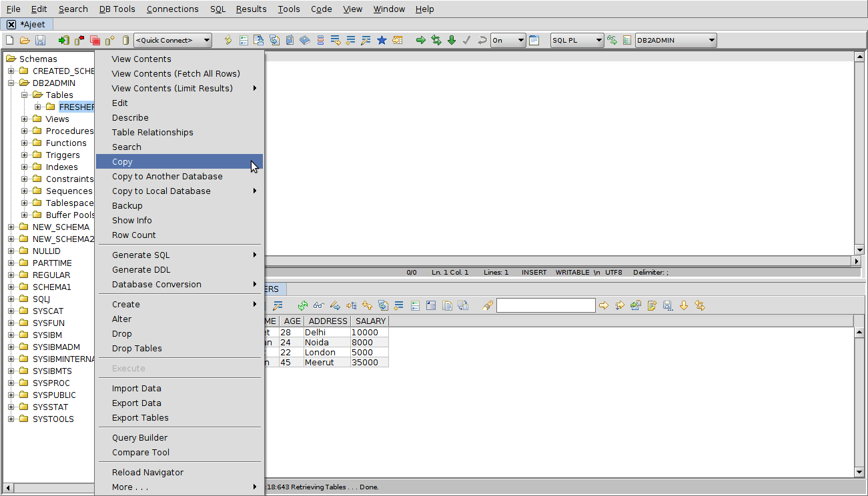Expand the NEW_SCHEMA tree node
This screenshot has width=868, height=496.
coord(11,227)
